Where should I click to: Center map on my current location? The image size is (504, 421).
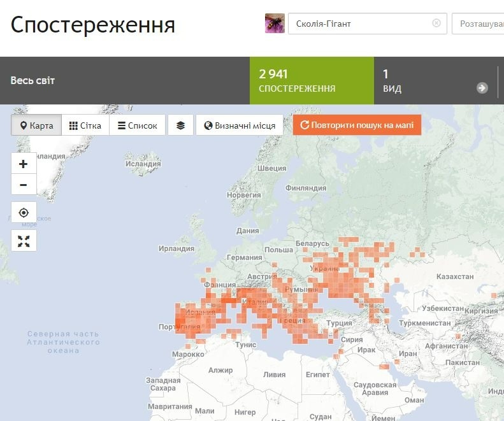click(x=24, y=213)
